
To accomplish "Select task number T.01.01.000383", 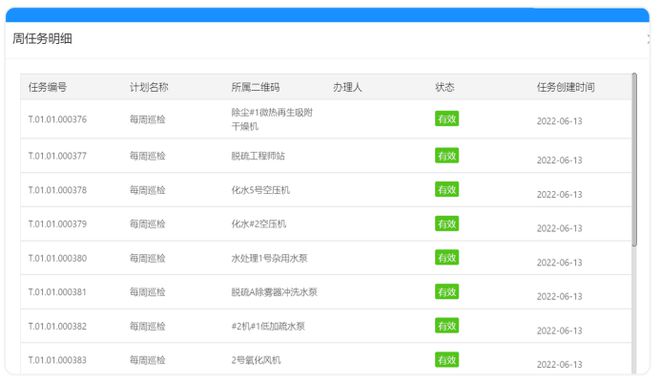I will [58, 360].
